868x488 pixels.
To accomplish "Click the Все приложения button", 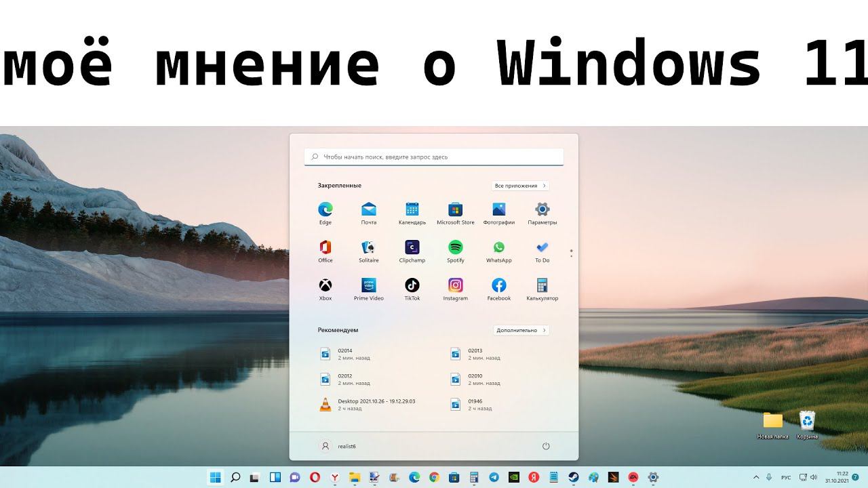I will [521, 186].
